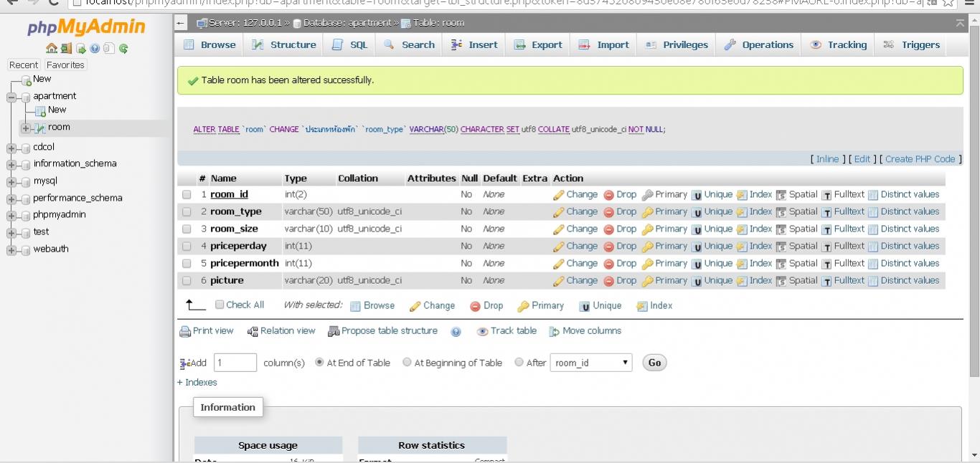Open the Search tab

tap(410, 44)
